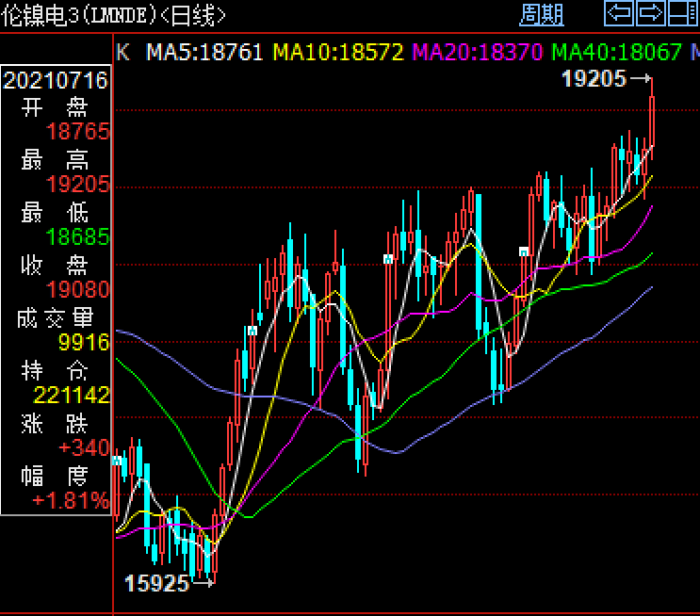Click the lowest price value 18685
This screenshot has width=700, height=616.
pos(77,237)
